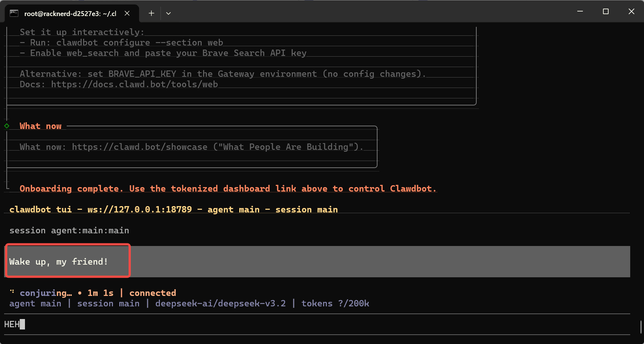
Task: Select the root@racknerd-d2527e3 tab
Action: [70, 13]
